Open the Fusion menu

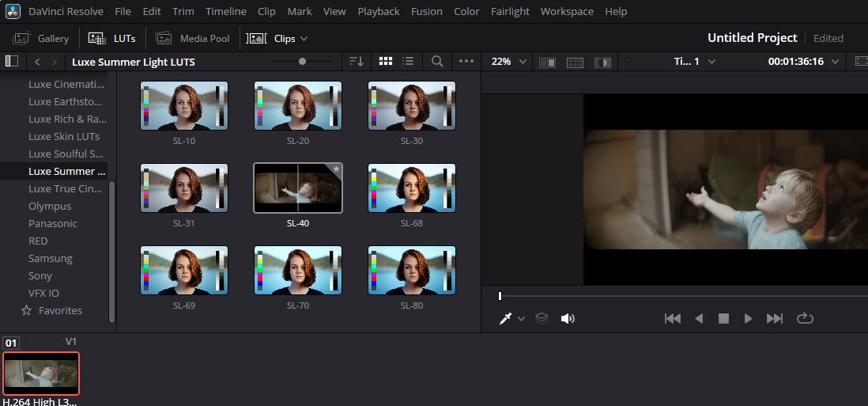(425, 11)
